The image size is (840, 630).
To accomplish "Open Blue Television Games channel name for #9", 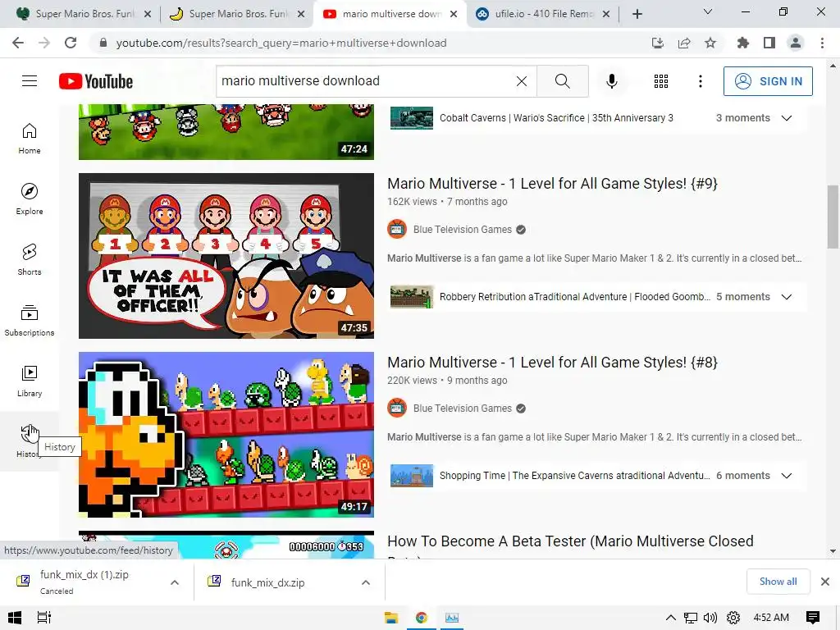I will coord(463,230).
